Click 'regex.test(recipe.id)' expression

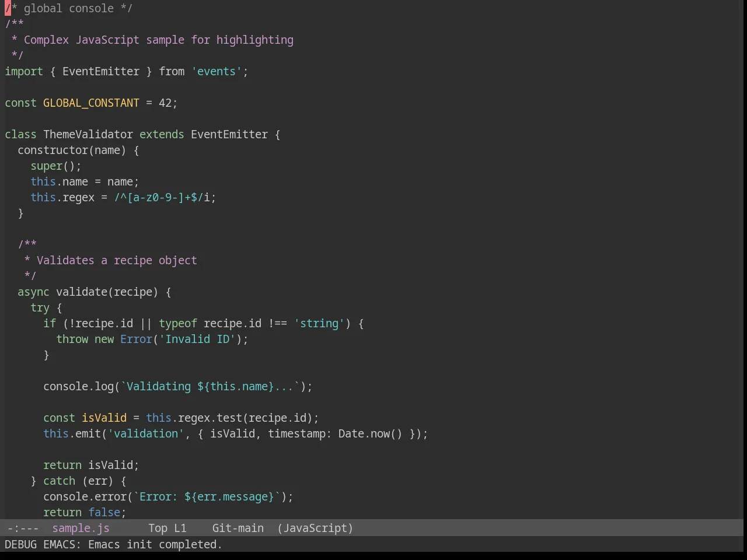(245, 418)
